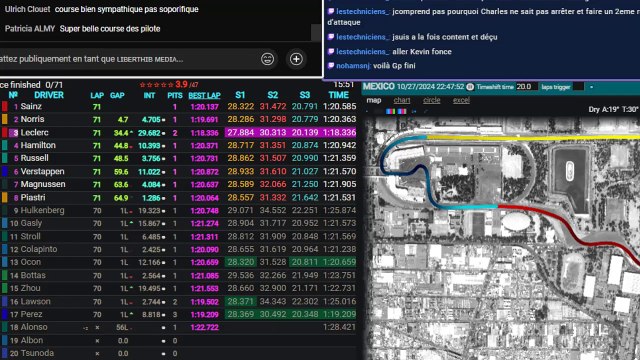Select driver Alonso in standings
The width and height of the screenshot is (640, 360).
[34, 327]
